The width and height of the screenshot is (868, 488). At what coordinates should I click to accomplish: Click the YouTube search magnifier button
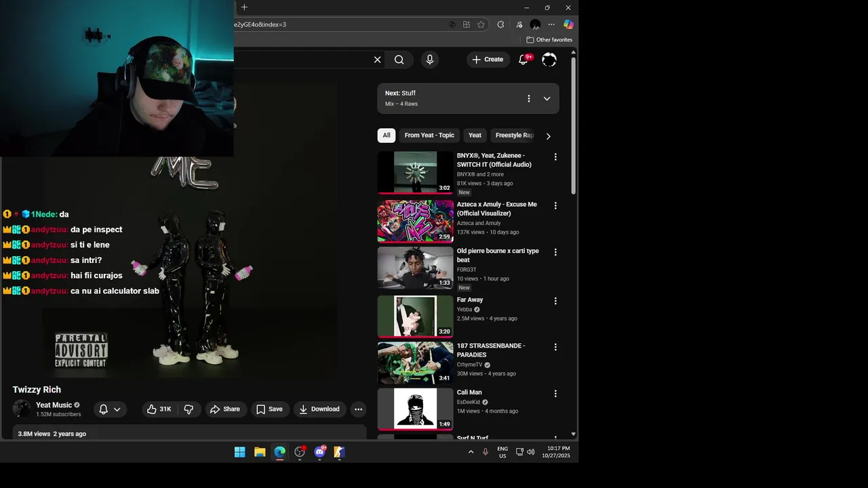[399, 60]
